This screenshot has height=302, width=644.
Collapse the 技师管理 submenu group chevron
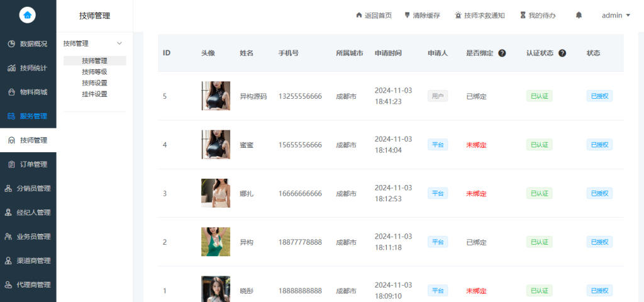point(119,43)
